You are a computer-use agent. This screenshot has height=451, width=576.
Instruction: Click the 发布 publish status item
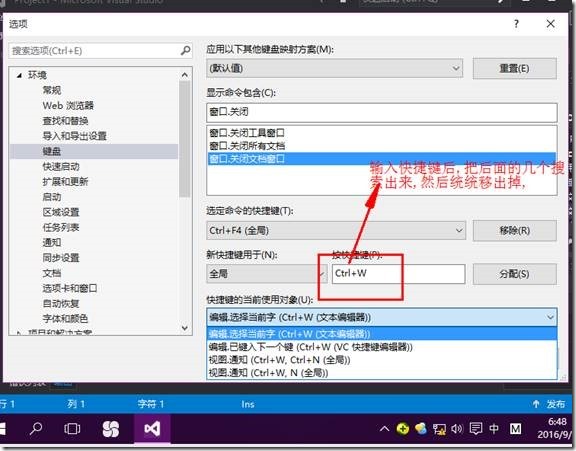(x=548, y=404)
